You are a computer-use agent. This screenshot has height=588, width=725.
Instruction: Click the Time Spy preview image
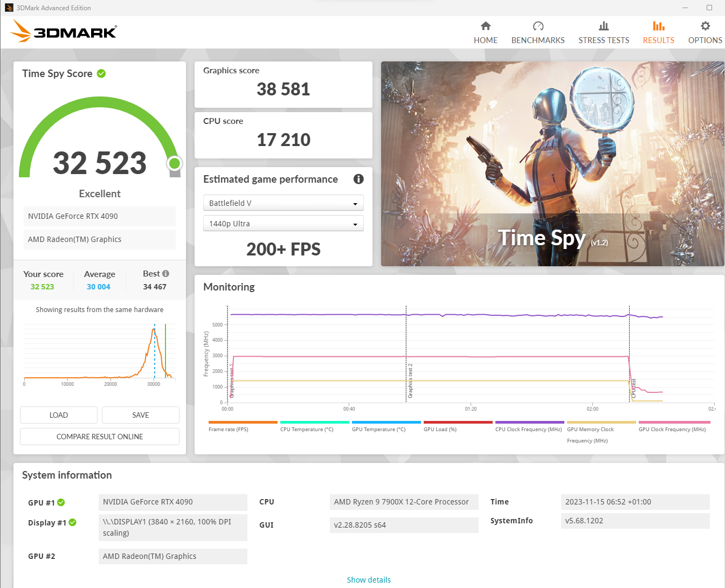coord(553,164)
